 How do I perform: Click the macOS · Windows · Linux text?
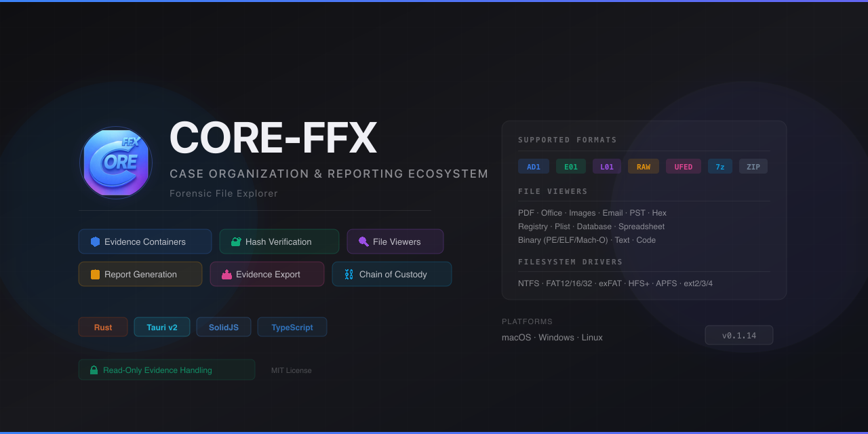[552, 337]
